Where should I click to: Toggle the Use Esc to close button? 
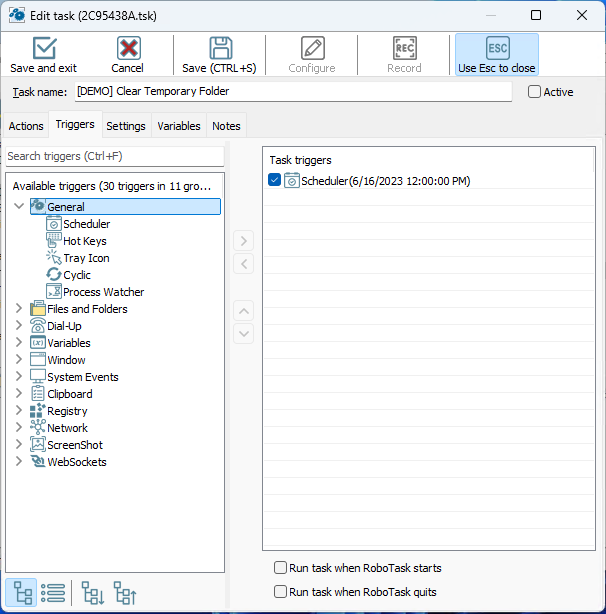click(496, 55)
